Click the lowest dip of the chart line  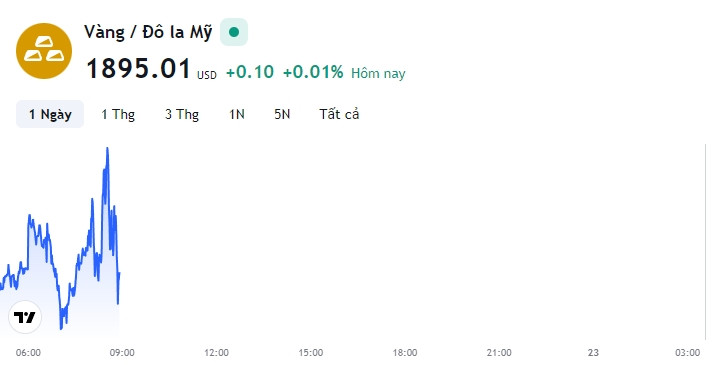(61, 328)
